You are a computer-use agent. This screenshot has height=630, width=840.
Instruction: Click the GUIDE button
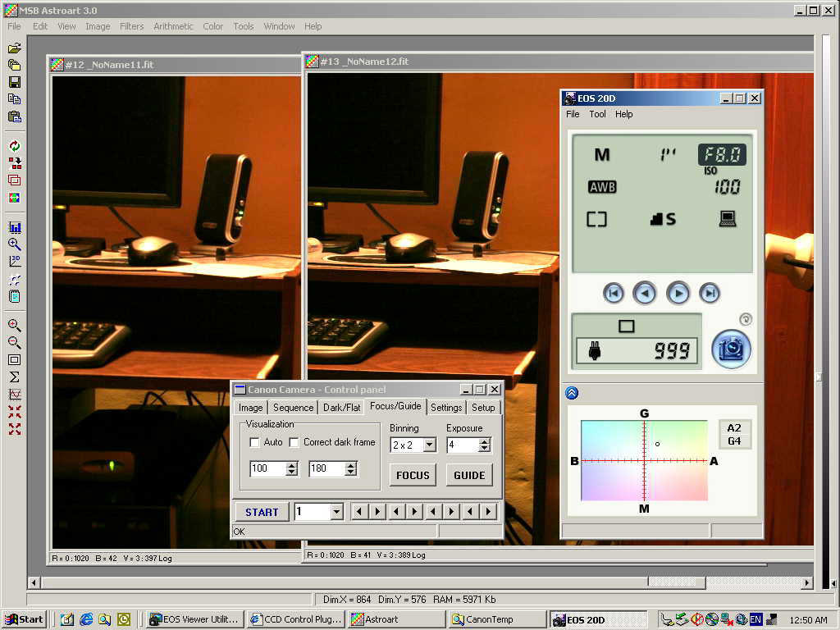tap(469, 475)
